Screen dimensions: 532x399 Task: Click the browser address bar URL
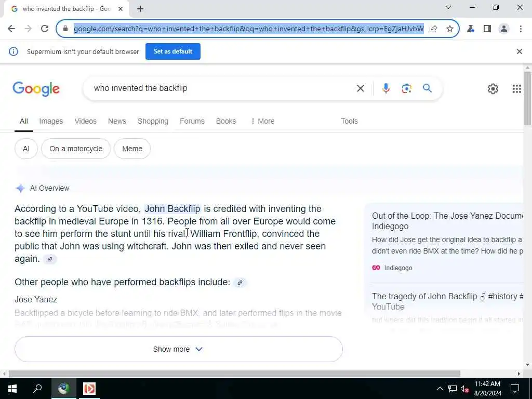click(249, 29)
